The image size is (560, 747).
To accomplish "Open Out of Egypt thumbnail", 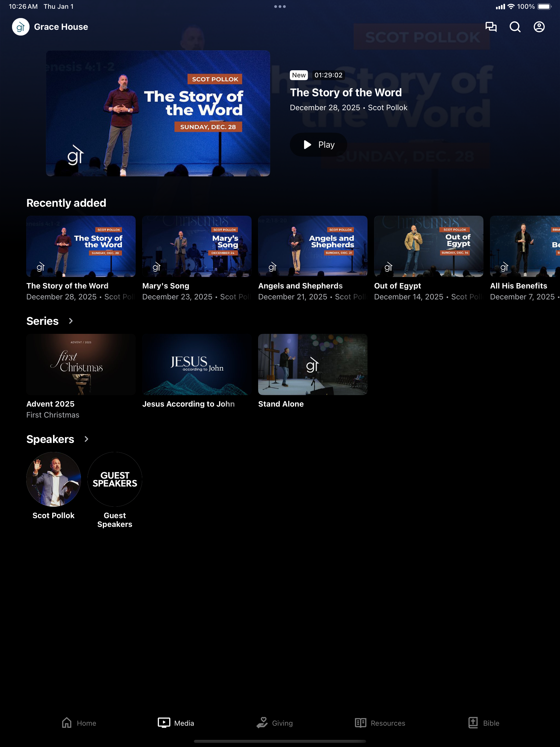I will coord(428,246).
